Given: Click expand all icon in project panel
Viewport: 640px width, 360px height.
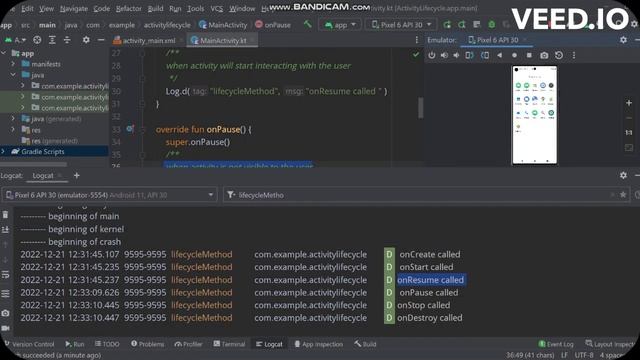Looking at the screenshot, I should pos(52,40).
